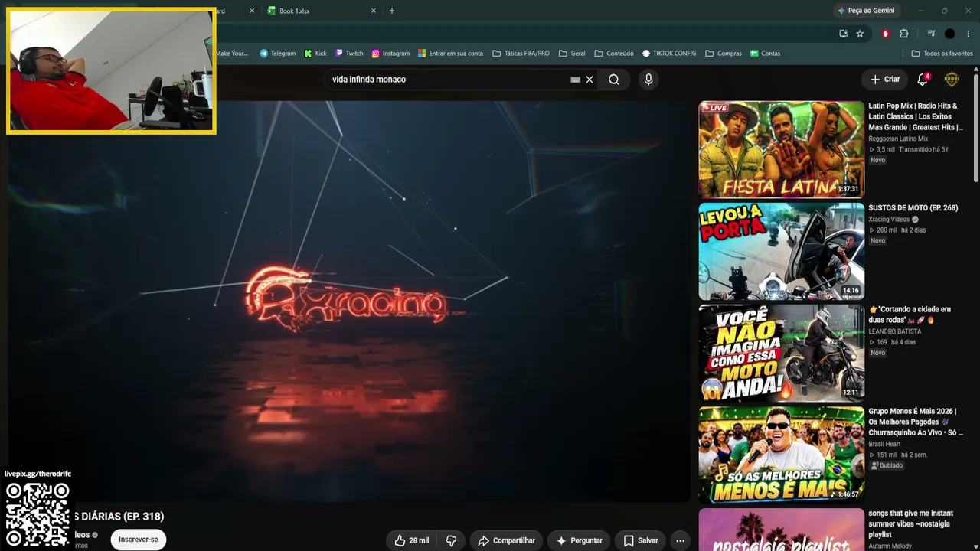The width and height of the screenshot is (980, 551).
Task: Expand the Compras bookmark folder
Action: (x=724, y=54)
